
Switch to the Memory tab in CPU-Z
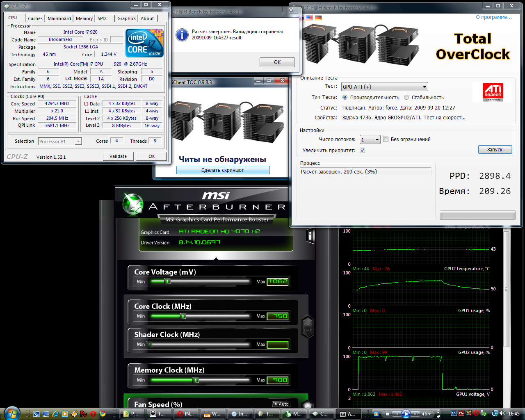point(84,18)
